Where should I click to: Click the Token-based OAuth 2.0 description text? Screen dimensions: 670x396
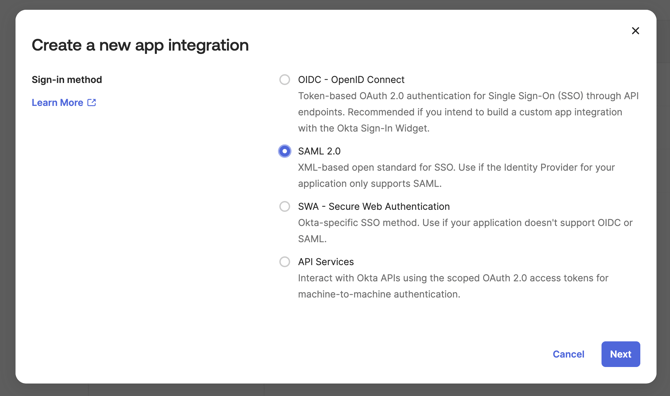pos(468,112)
